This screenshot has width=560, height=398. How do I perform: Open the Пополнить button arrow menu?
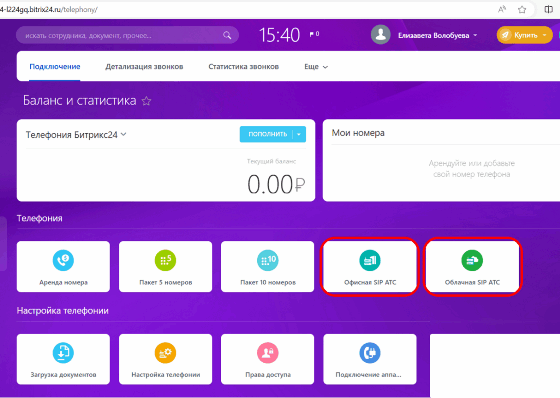(x=299, y=134)
